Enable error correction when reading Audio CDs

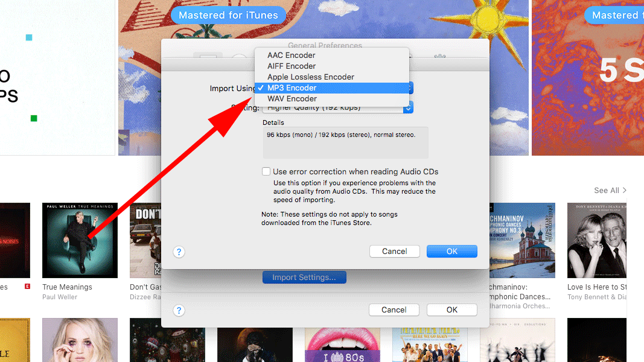266,171
